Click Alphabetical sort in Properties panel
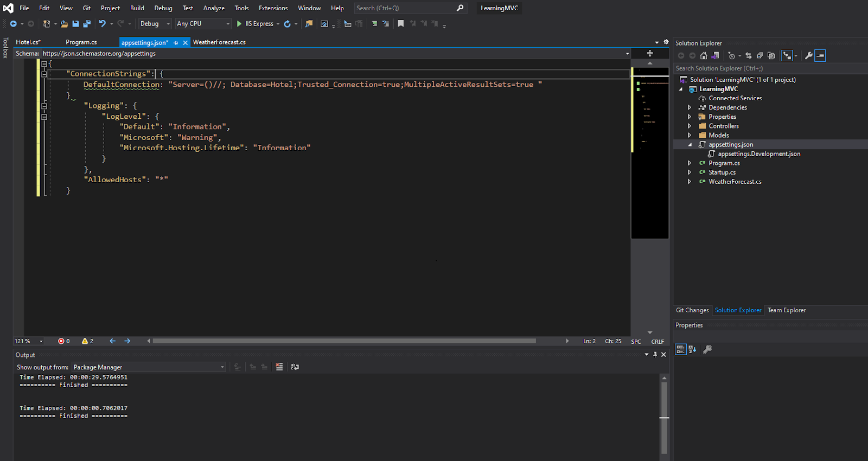The image size is (868, 461). (692, 349)
